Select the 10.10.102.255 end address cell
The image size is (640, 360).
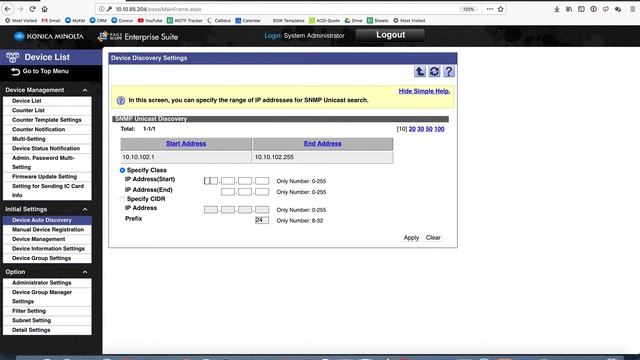coord(322,157)
